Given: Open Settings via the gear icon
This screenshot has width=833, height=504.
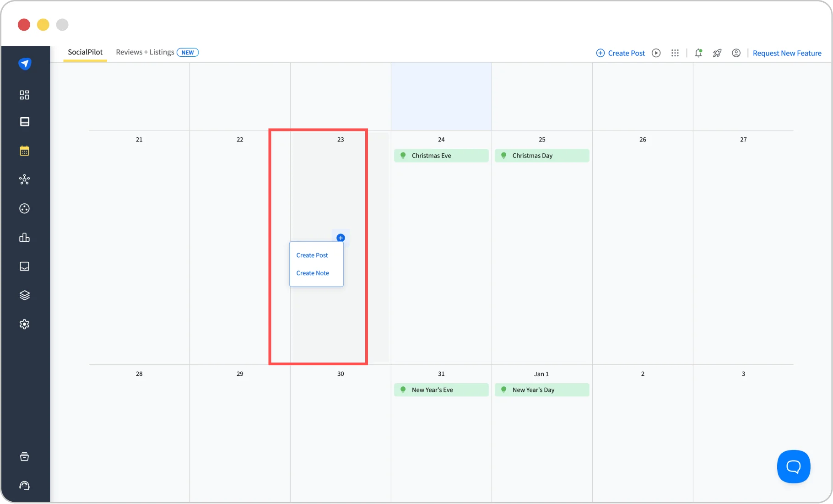Looking at the screenshot, I should coord(24,324).
